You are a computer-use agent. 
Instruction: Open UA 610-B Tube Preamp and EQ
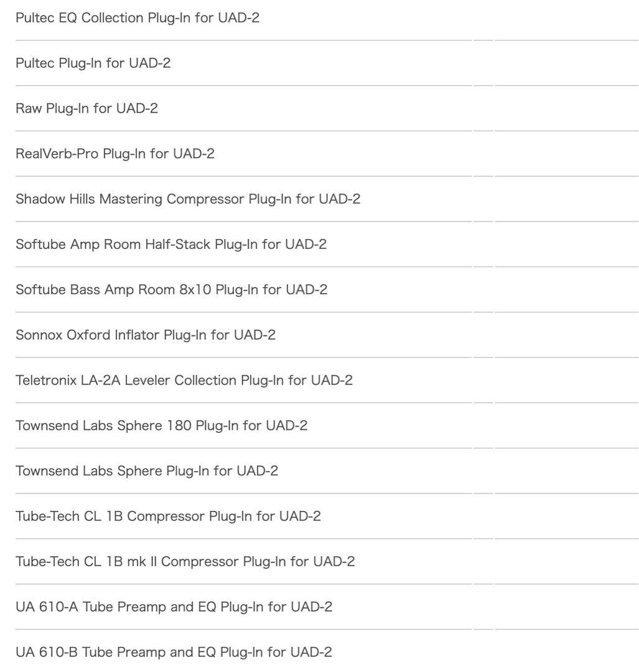click(174, 653)
